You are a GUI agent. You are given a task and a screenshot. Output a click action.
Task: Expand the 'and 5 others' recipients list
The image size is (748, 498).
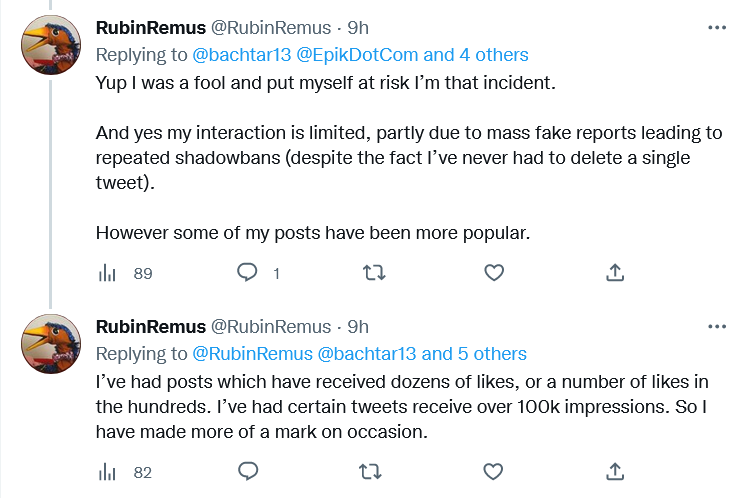[x=474, y=354]
